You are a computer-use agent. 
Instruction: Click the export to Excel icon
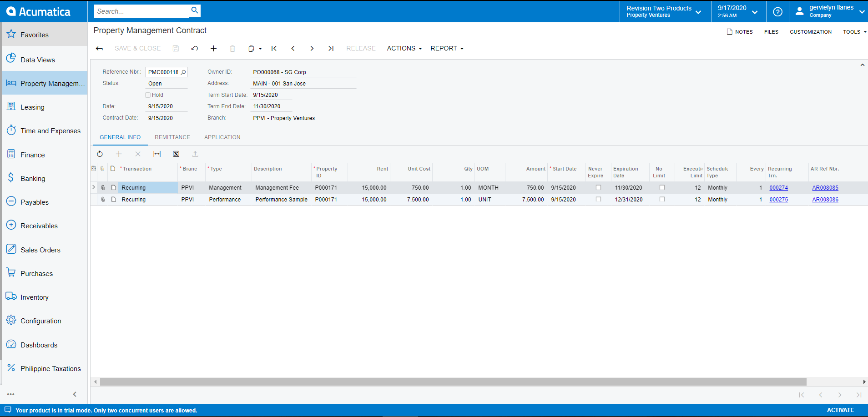click(176, 154)
